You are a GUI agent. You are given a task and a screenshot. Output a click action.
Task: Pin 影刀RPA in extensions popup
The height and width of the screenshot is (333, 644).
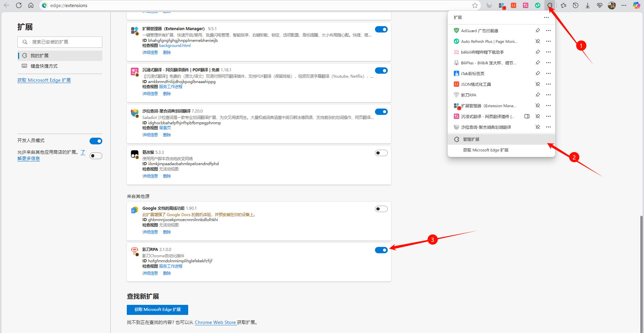point(538,95)
